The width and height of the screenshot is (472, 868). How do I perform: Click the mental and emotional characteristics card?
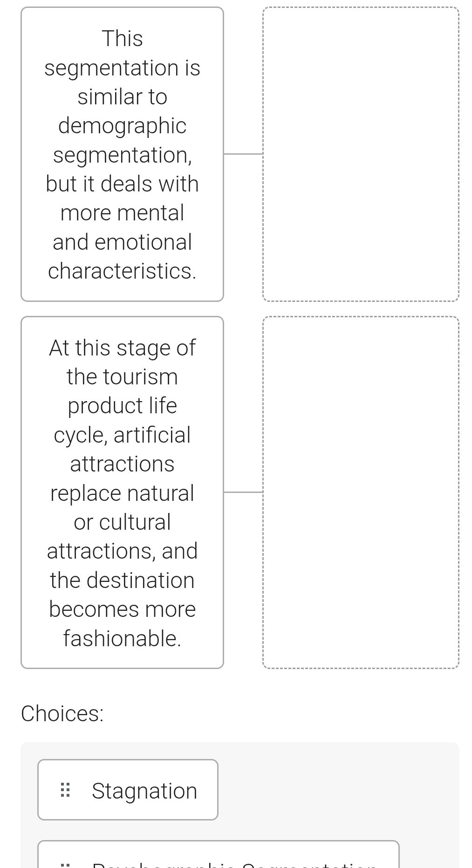122,154
